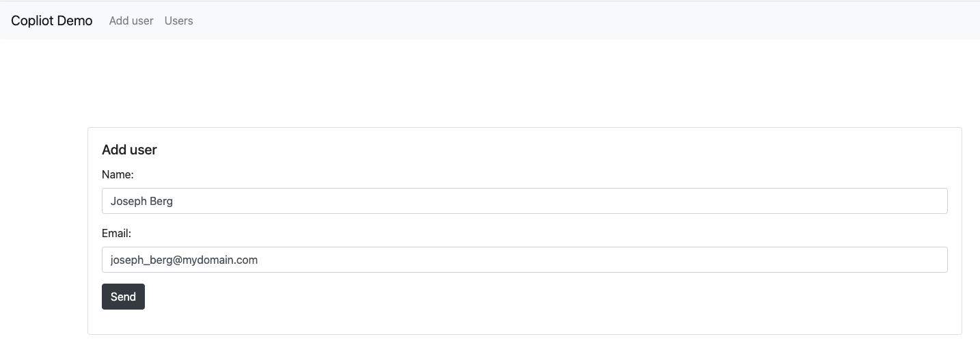
Task: Go to the Users page link
Action: [179, 21]
